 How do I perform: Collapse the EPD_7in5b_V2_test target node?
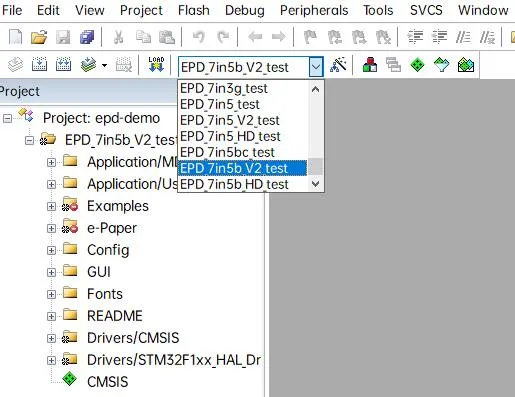[29, 140]
